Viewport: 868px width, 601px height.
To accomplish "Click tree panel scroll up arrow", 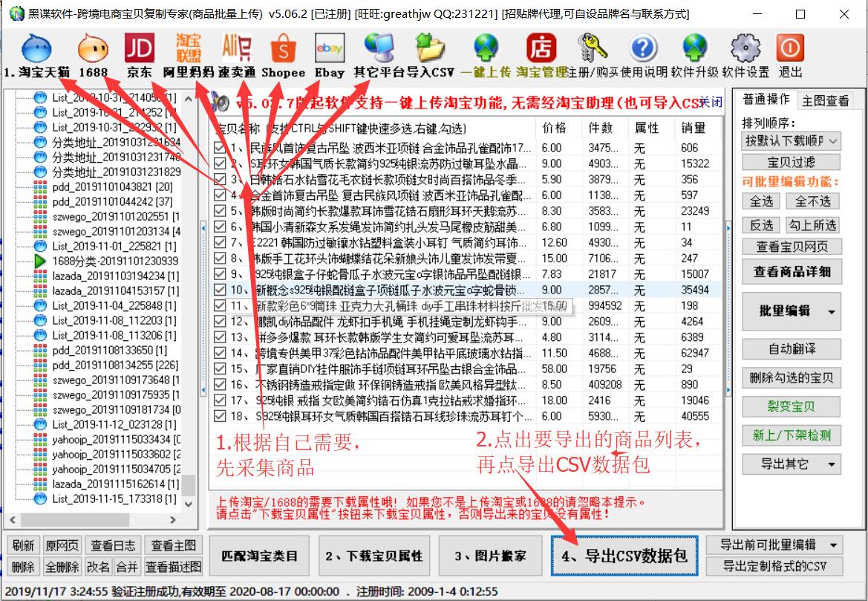I will point(188,99).
